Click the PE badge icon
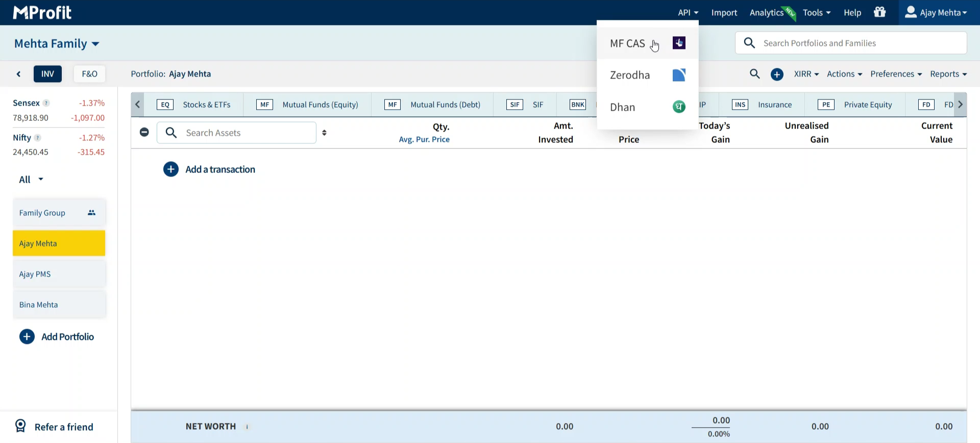Image resolution: width=980 pixels, height=443 pixels. tap(826, 105)
